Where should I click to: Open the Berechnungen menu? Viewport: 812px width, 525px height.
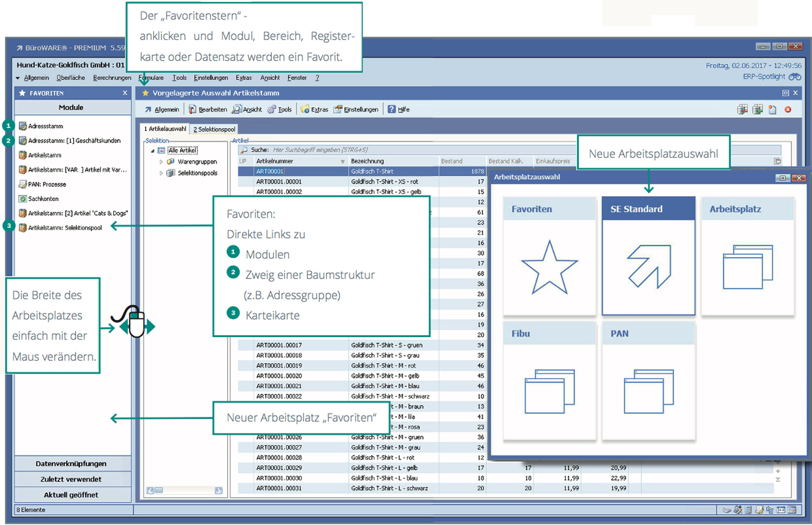(x=112, y=78)
